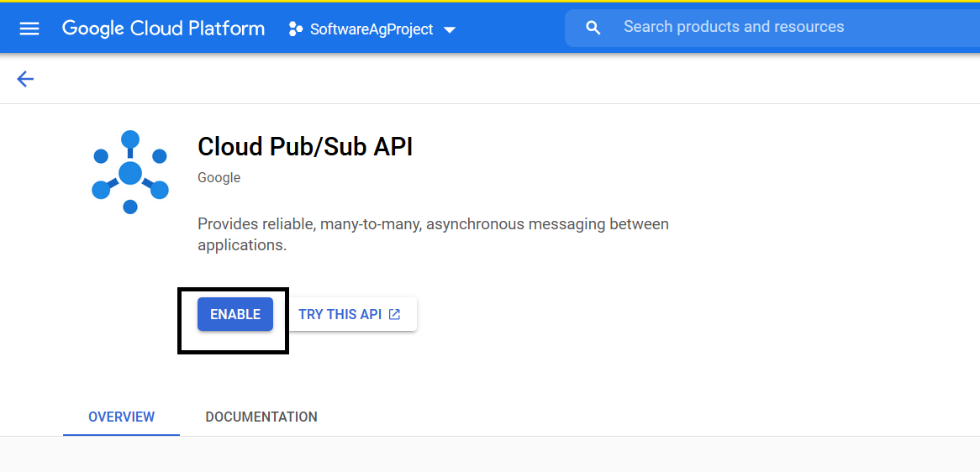Switch to the DOCUMENTATION tab
The height and width of the screenshot is (472, 980).
[261, 417]
